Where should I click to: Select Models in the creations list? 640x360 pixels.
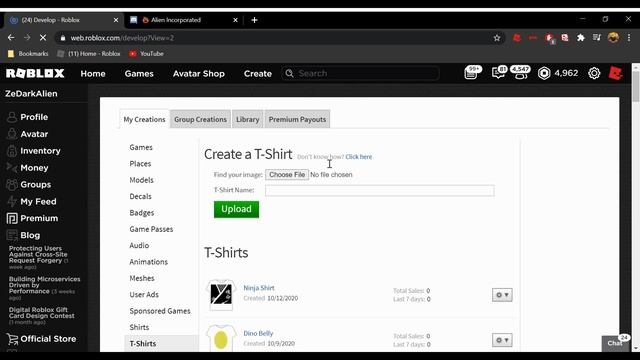[x=142, y=180]
